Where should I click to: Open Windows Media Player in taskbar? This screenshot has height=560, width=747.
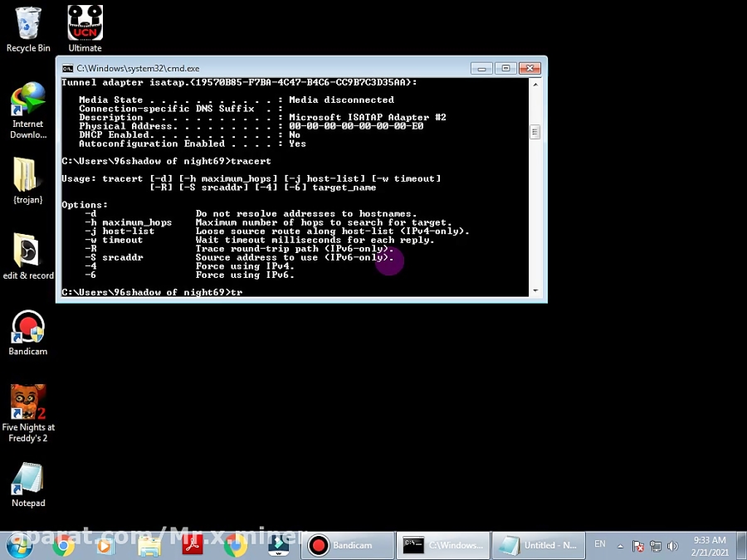(105, 545)
